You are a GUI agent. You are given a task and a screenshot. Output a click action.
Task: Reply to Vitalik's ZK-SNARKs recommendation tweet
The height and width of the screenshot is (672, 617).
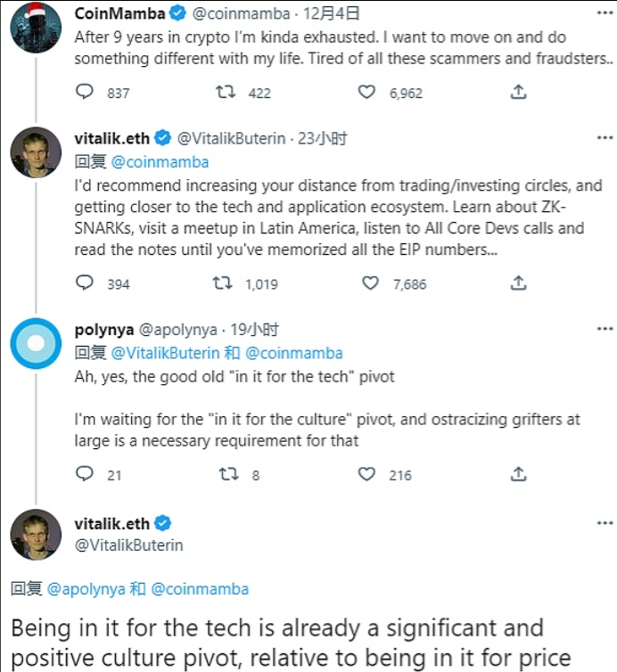pyautogui.click(x=86, y=283)
